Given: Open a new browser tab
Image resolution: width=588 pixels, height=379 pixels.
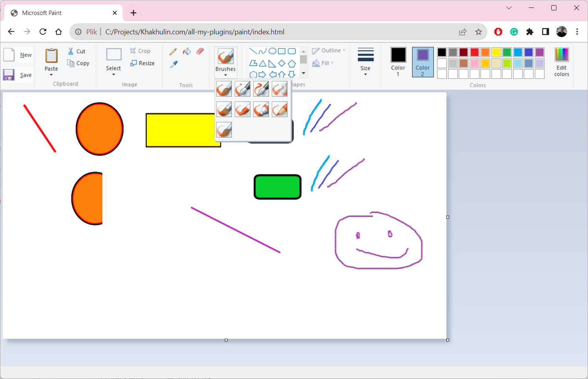Looking at the screenshot, I should 133,13.
